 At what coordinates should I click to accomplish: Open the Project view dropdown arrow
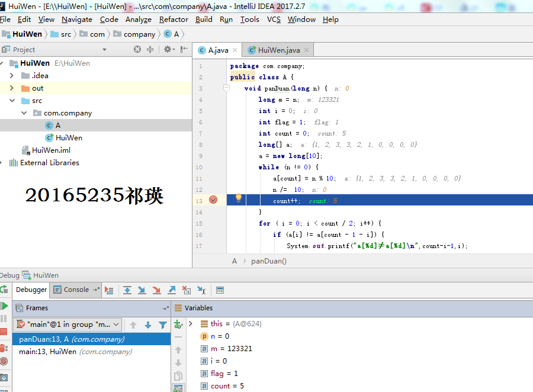click(104, 50)
